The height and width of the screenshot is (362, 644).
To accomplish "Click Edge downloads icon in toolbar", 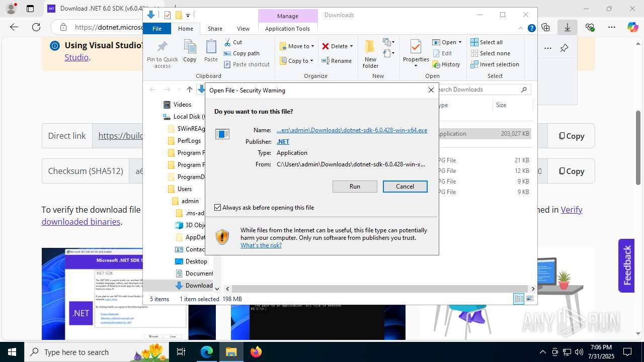I will [x=567, y=27].
